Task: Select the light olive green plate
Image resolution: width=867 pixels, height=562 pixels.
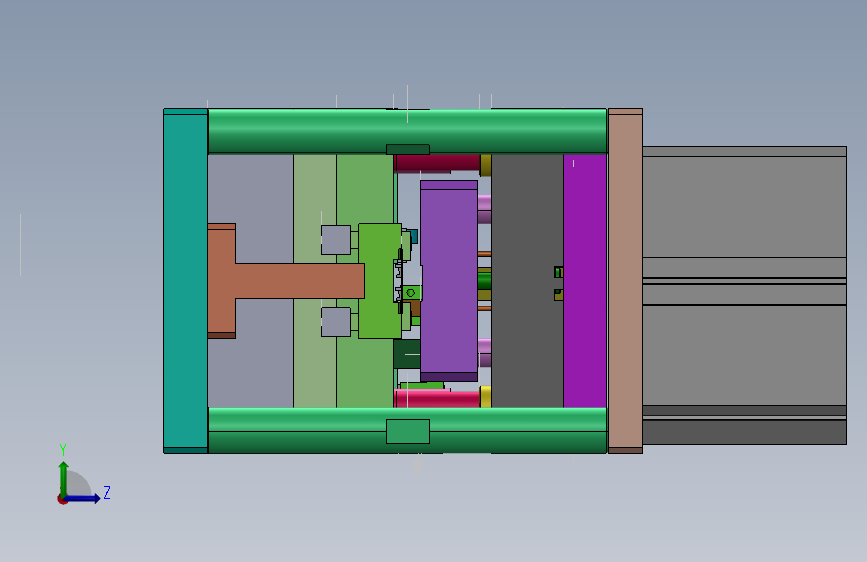Action: [315, 281]
